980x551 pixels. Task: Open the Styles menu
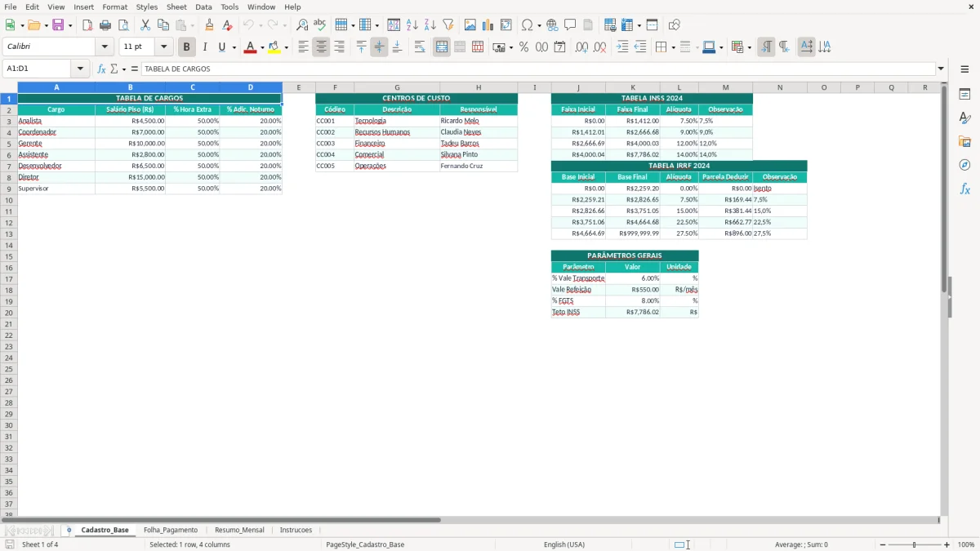[x=147, y=7]
